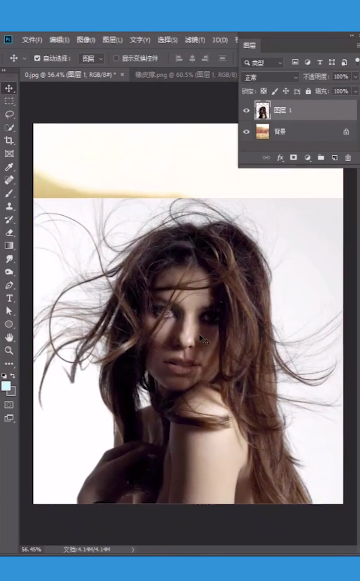The height and width of the screenshot is (581, 360).
Task: Select the Sponge/Dodge tool
Action: (x=9, y=272)
